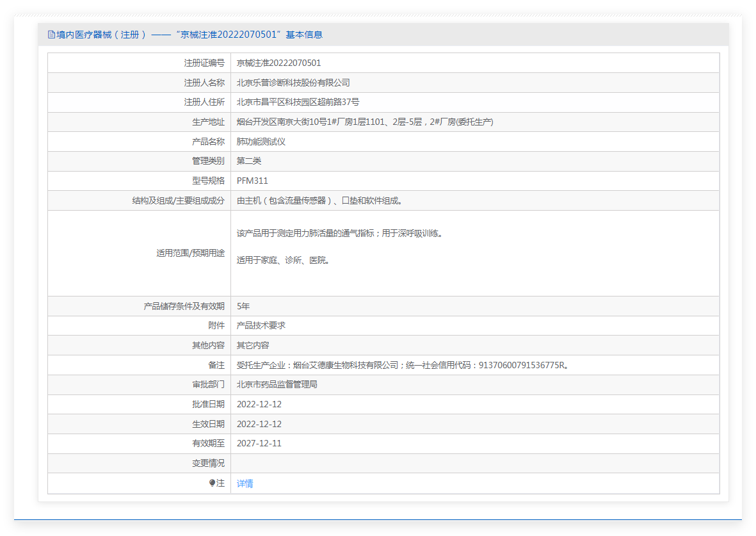Click the 产品储存条件及有效期 label
Screen dimensions: 756x536
click(184, 306)
